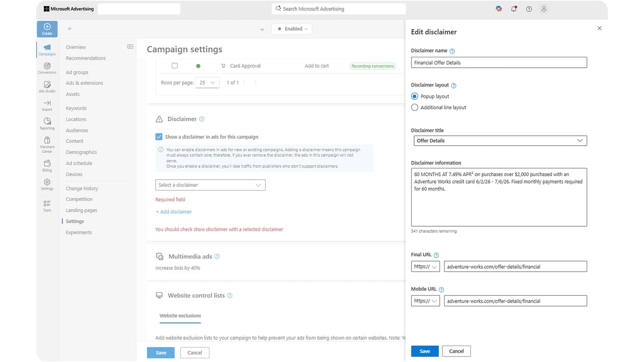Open the Billing sidebar icon
This screenshot has height=362, width=644.
(x=47, y=166)
